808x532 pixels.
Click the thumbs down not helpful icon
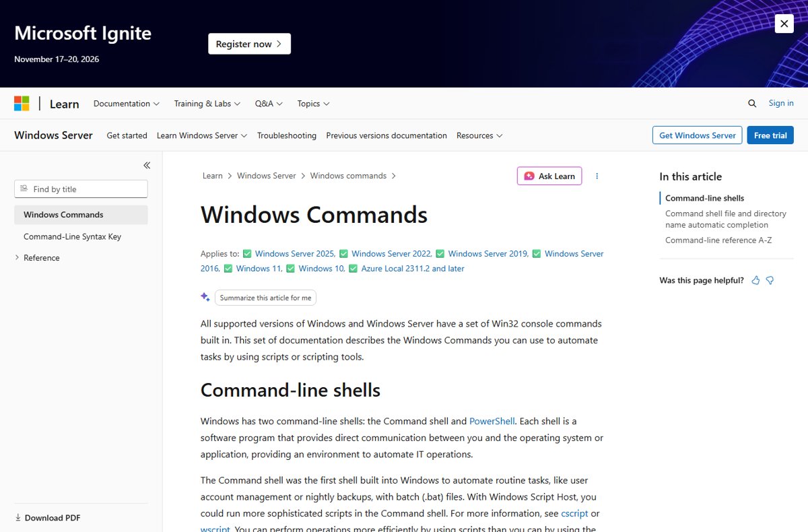point(770,280)
